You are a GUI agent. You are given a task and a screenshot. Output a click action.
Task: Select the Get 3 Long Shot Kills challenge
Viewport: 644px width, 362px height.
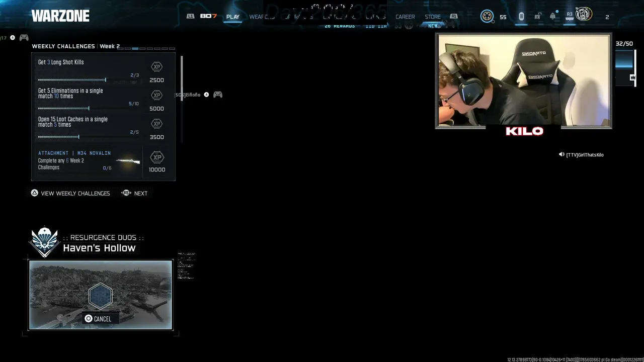tap(61, 62)
